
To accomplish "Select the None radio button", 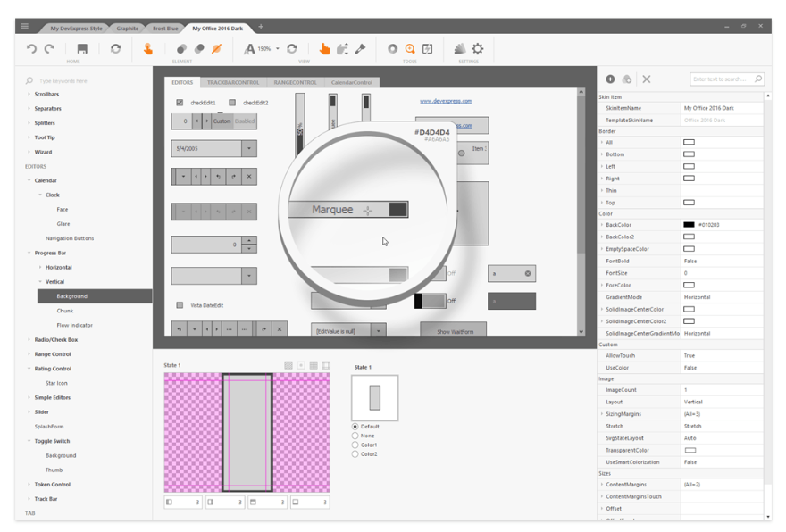I will tap(355, 436).
